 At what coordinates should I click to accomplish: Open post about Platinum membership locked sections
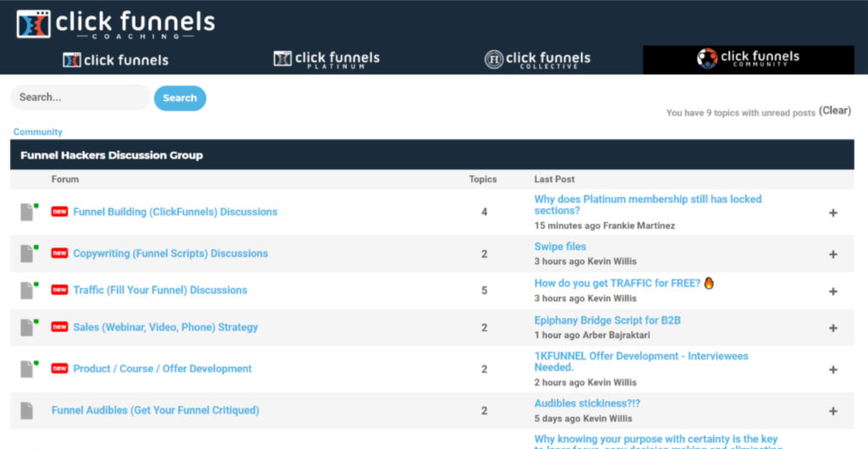(x=648, y=205)
